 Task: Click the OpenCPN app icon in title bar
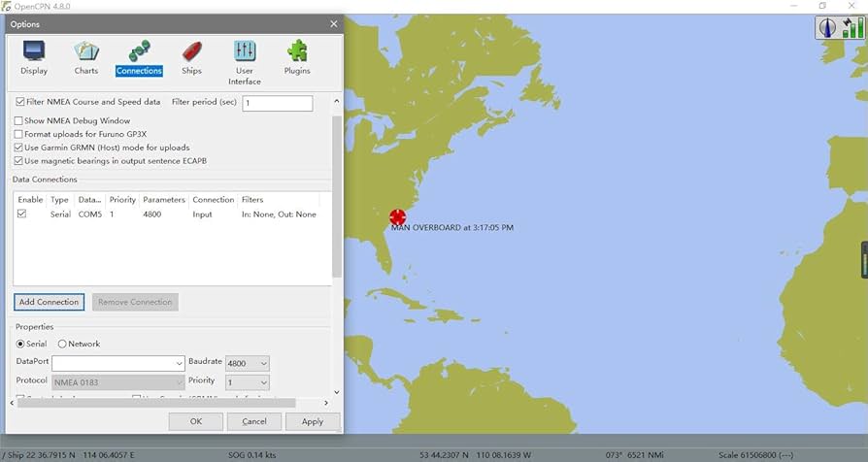point(6,6)
